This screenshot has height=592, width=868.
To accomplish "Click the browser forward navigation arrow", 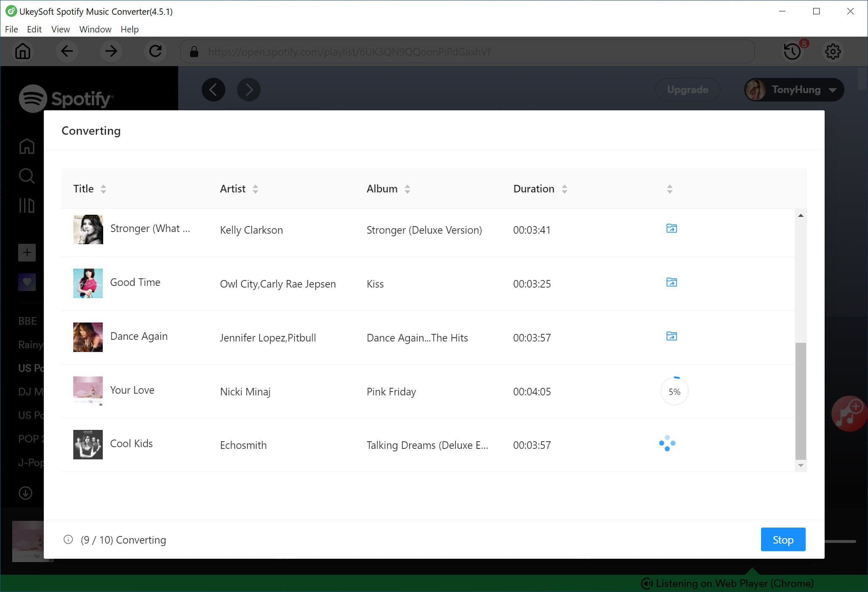I will [111, 51].
